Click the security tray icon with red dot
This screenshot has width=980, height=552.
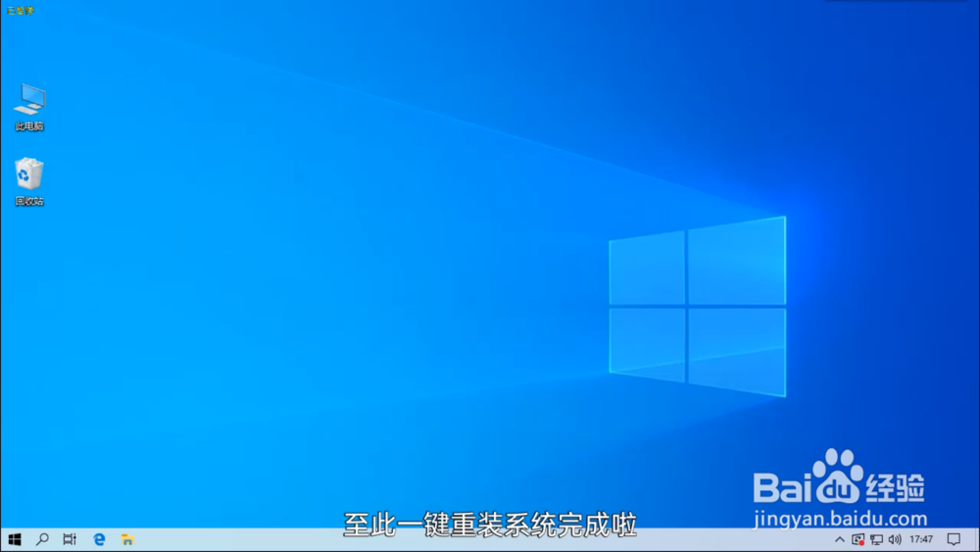tap(858, 539)
